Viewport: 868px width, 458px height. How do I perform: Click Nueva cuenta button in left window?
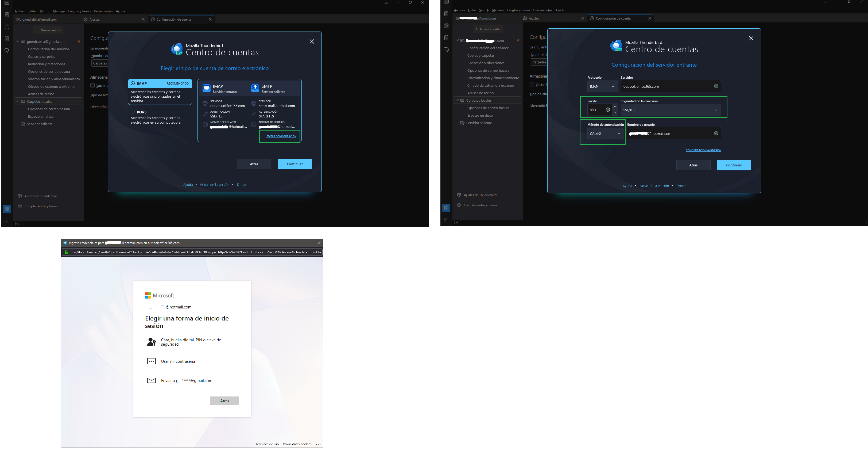(x=48, y=30)
